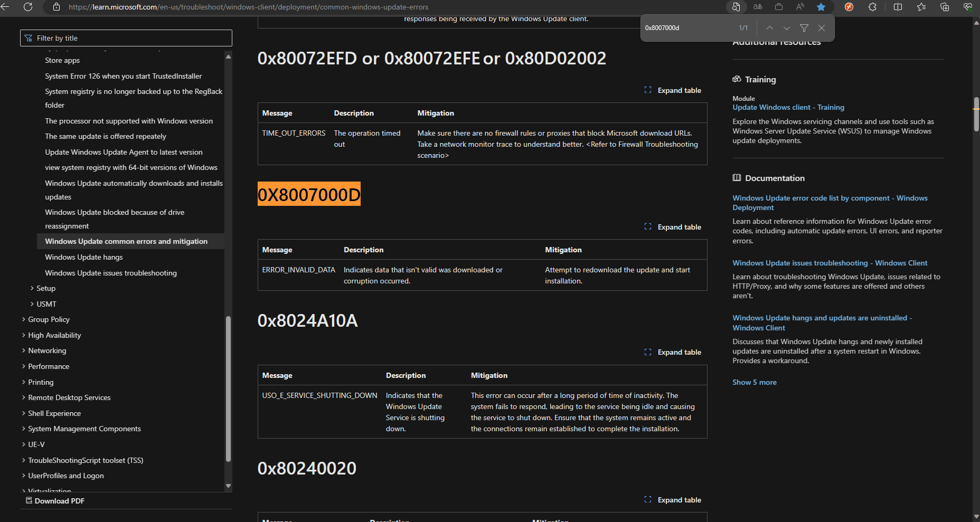Expand the USMT tree node
The image size is (980, 522).
(x=43, y=304)
